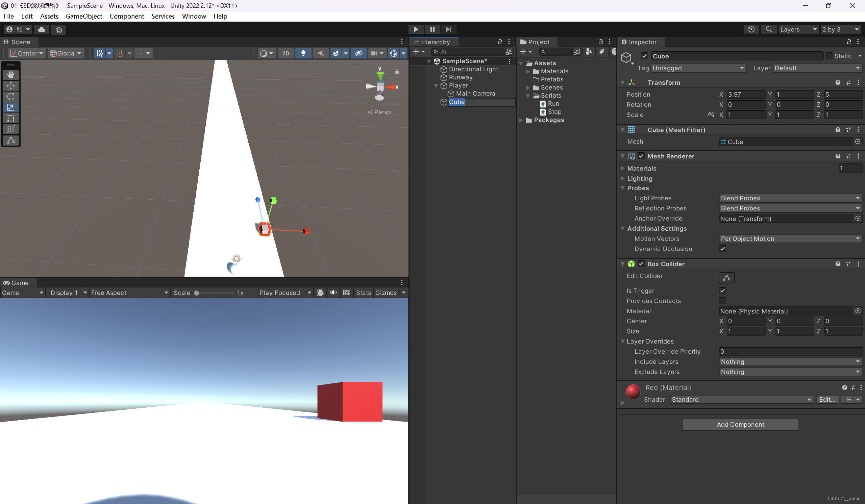The width and height of the screenshot is (865, 504).
Task: Open the Tag Untagged dropdown
Action: coord(698,68)
